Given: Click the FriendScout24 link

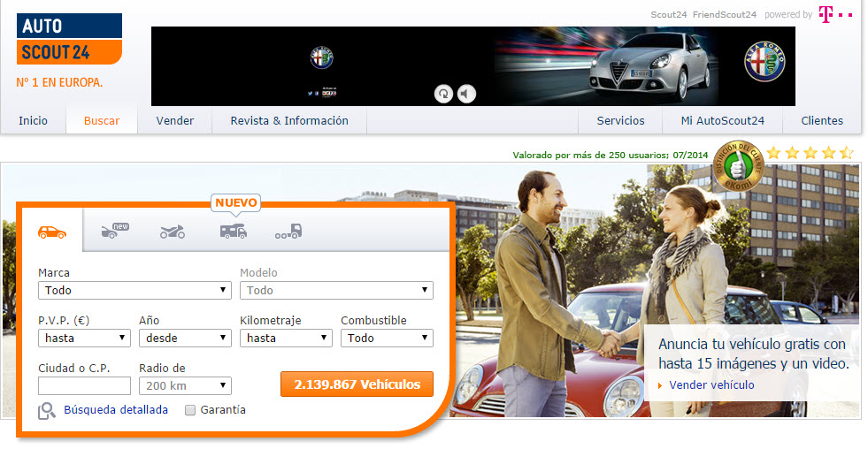Looking at the screenshot, I should 725,15.
